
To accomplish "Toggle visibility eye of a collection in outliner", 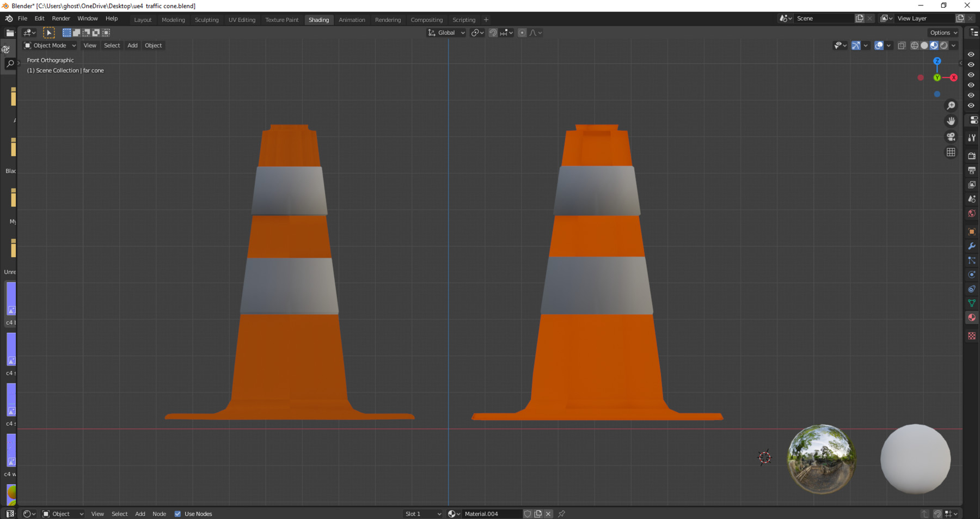I will 971,54.
